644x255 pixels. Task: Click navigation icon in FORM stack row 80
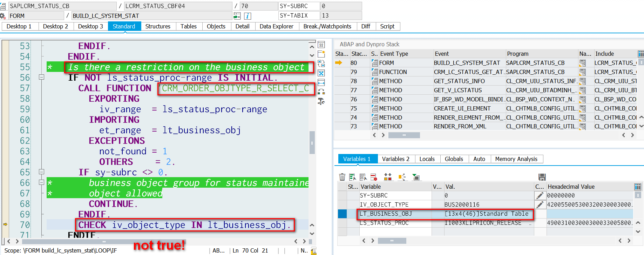[x=583, y=63]
